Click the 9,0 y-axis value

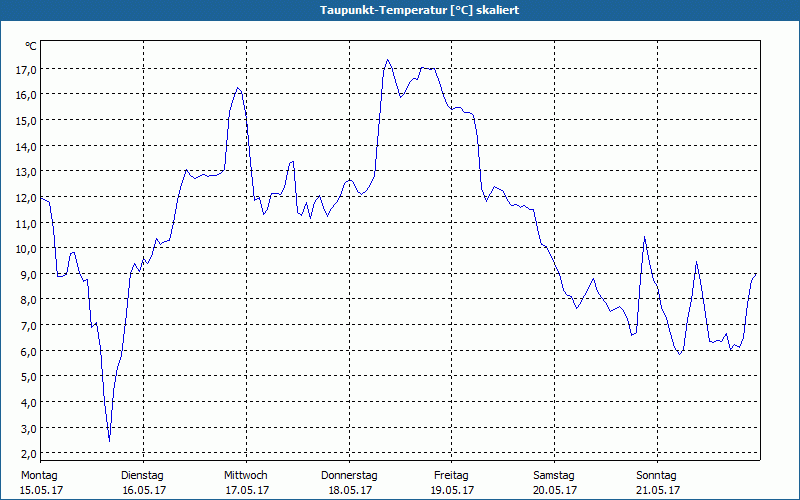tap(29, 274)
